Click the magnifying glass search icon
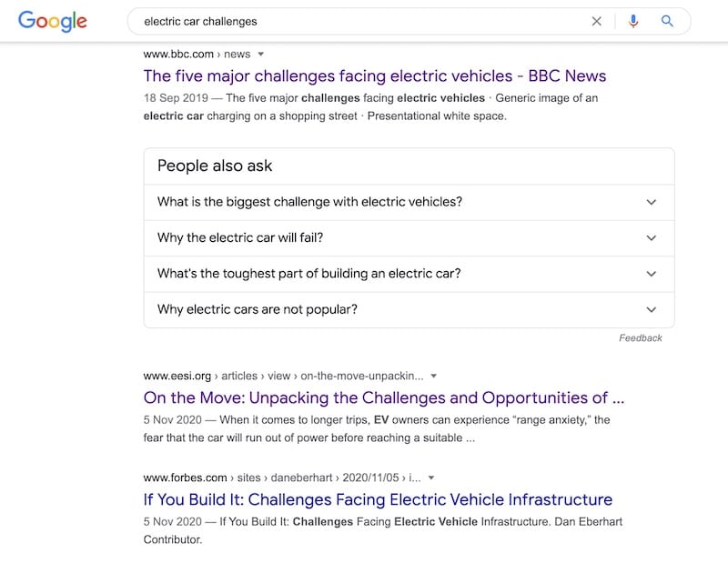The image size is (728, 563). pos(667,21)
